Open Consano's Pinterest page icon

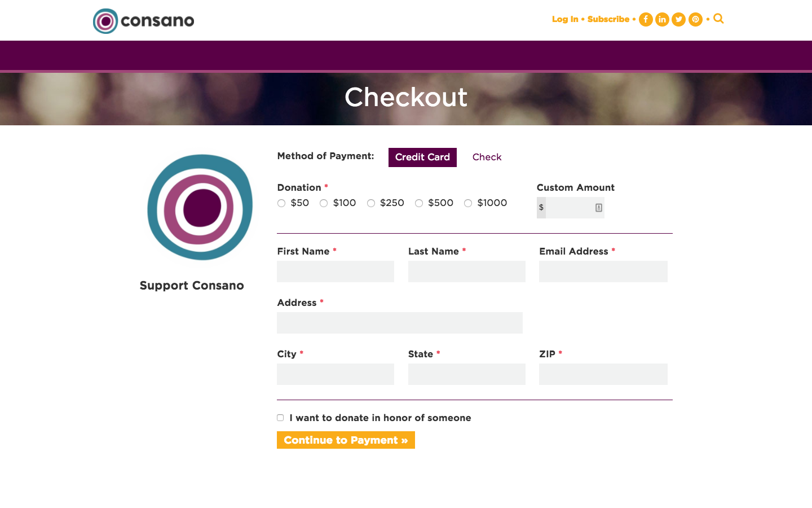pyautogui.click(x=695, y=20)
